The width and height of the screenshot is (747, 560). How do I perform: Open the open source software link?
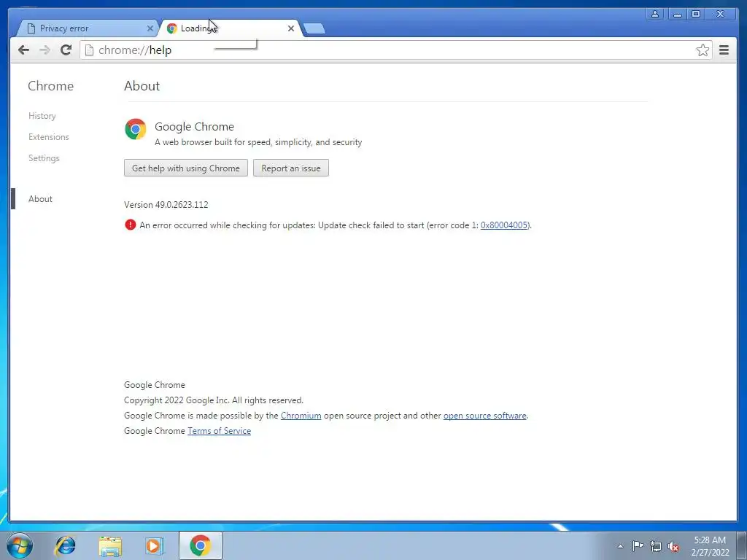tap(485, 416)
